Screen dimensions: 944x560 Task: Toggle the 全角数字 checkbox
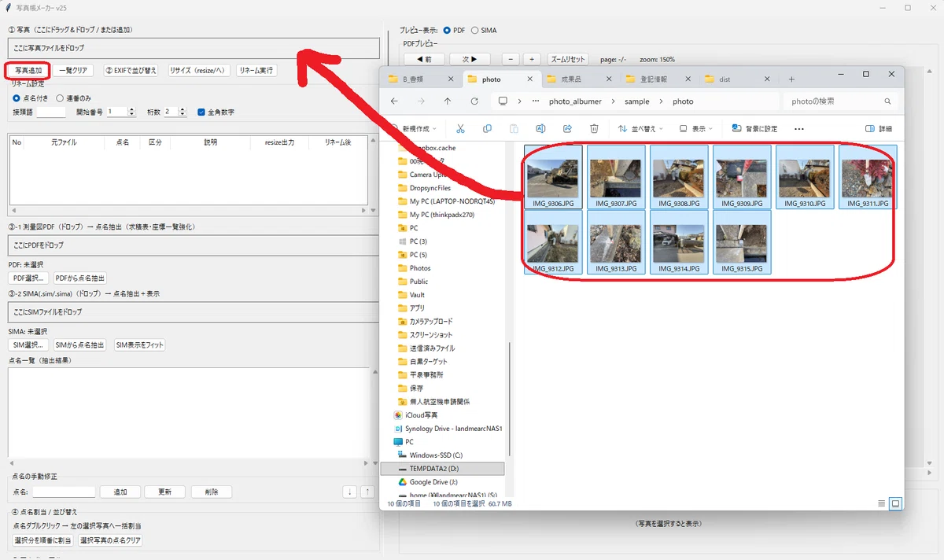pos(201,112)
